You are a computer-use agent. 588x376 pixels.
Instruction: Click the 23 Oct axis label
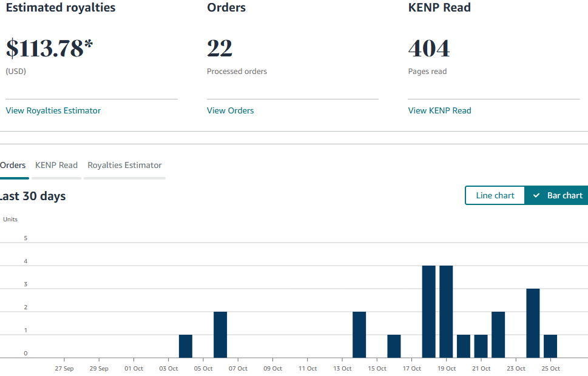(x=516, y=369)
